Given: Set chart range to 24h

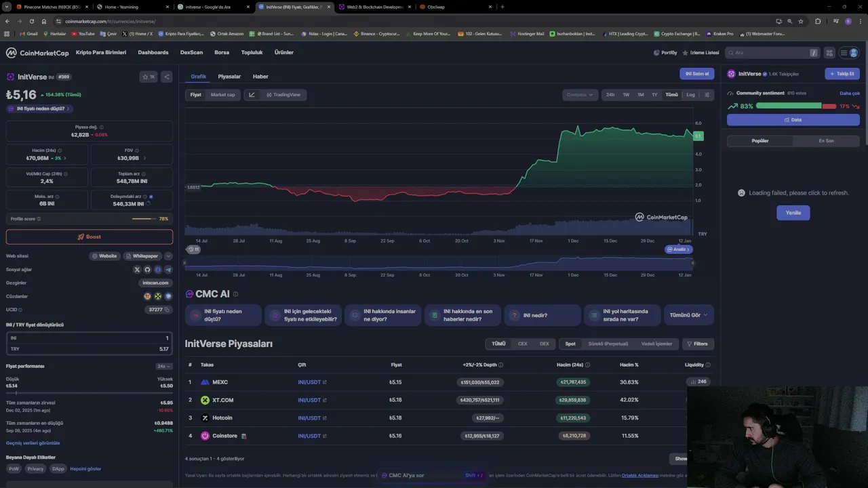Looking at the screenshot, I should point(610,95).
